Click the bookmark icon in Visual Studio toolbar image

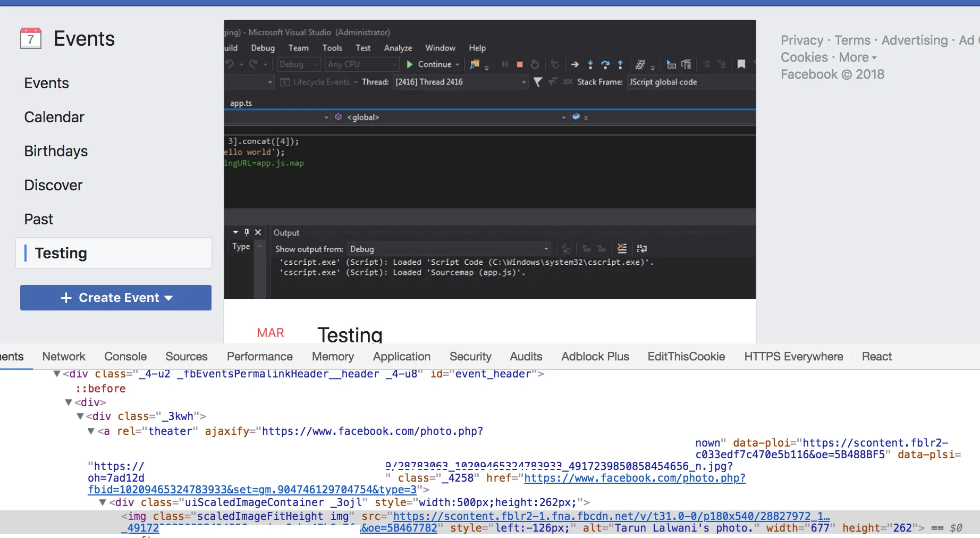coord(741,64)
